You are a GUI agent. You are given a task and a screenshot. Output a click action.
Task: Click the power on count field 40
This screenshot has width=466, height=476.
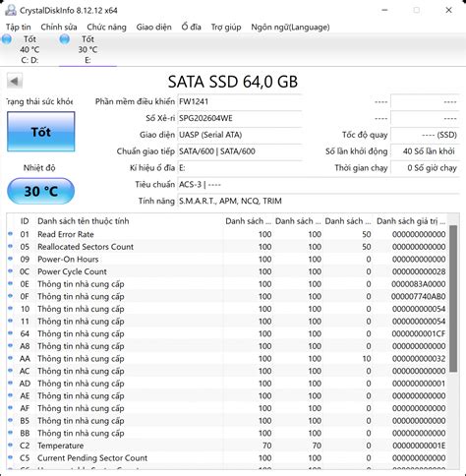coord(425,151)
